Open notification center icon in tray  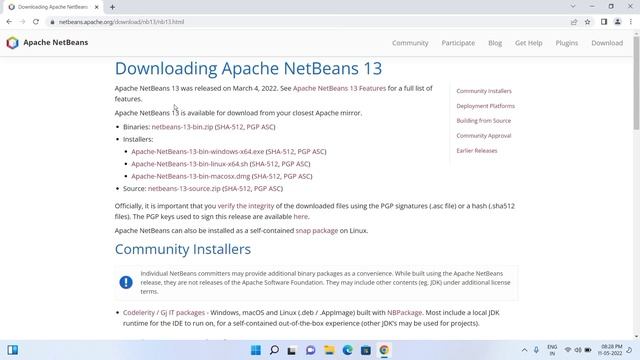[629, 350]
